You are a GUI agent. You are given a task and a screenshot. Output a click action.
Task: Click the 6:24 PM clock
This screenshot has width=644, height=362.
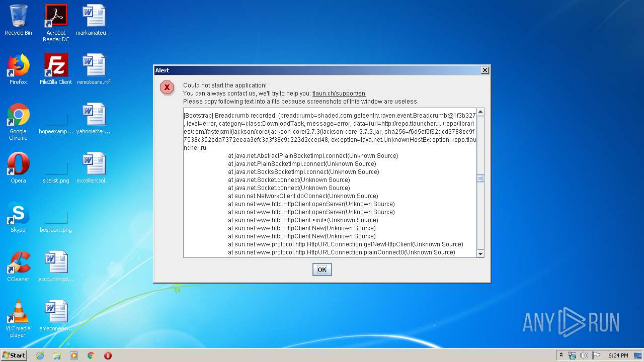coord(618,355)
